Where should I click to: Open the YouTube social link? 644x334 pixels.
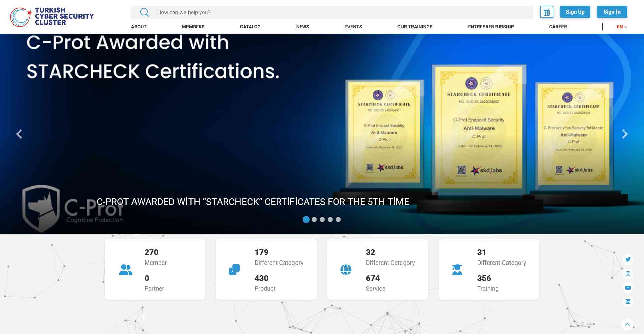click(x=628, y=288)
